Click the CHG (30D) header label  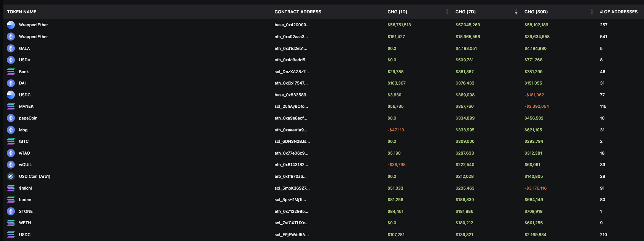[536, 12]
